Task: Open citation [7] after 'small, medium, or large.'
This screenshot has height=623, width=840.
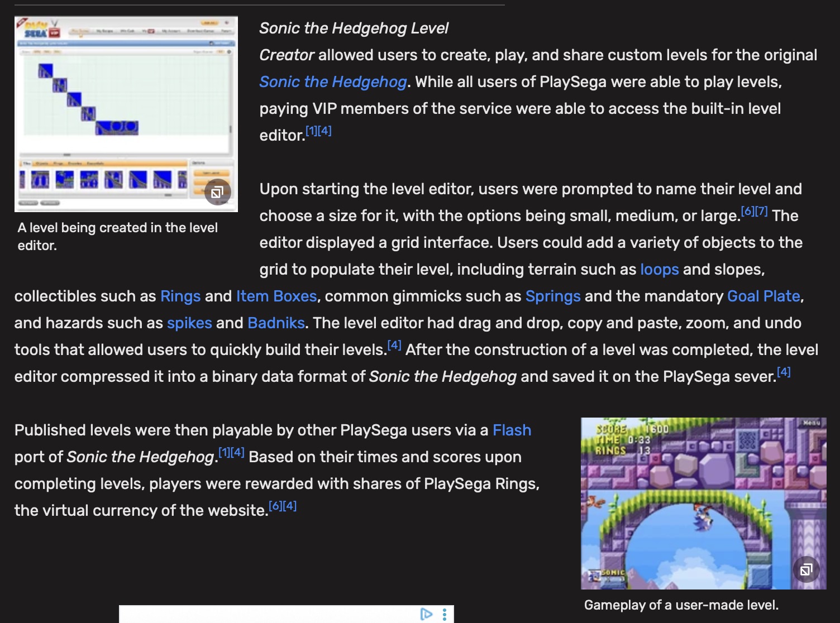Action: click(x=761, y=211)
